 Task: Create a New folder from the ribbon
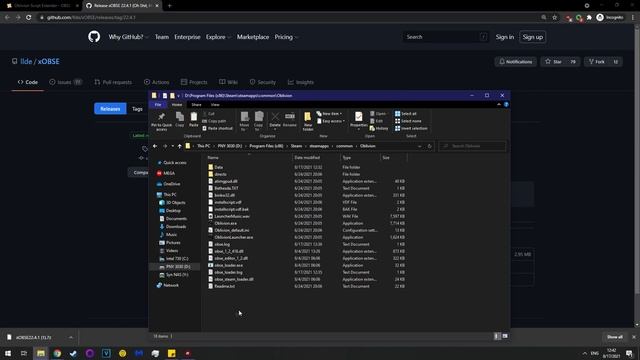308,121
